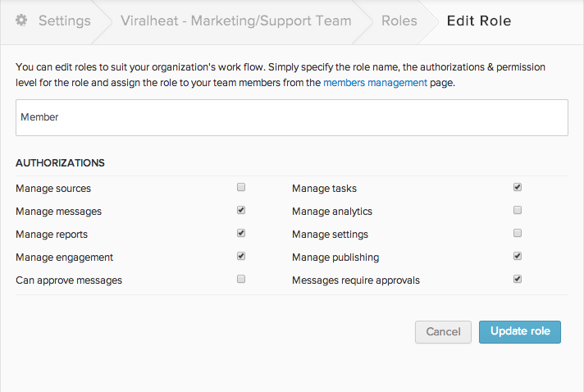Viewport: 584px width, 392px height.
Task: Click the Settings gear icon
Action: pyautogui.click(x=22, y=21)
